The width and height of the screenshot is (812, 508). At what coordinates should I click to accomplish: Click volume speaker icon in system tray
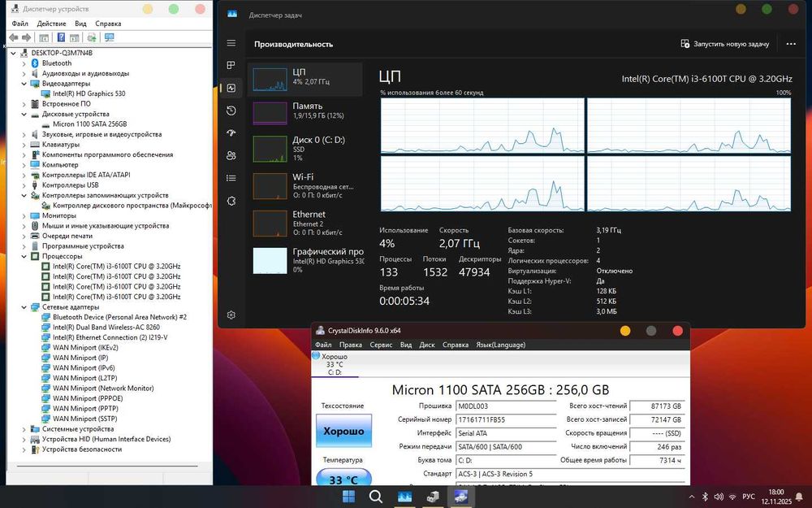719,497
